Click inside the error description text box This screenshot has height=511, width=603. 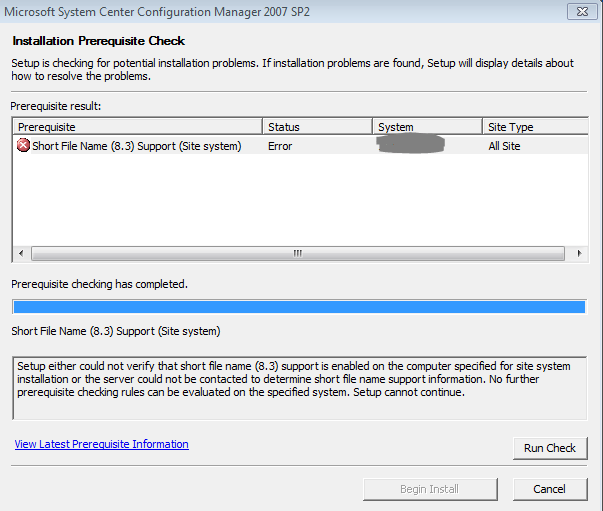(298, 387)
